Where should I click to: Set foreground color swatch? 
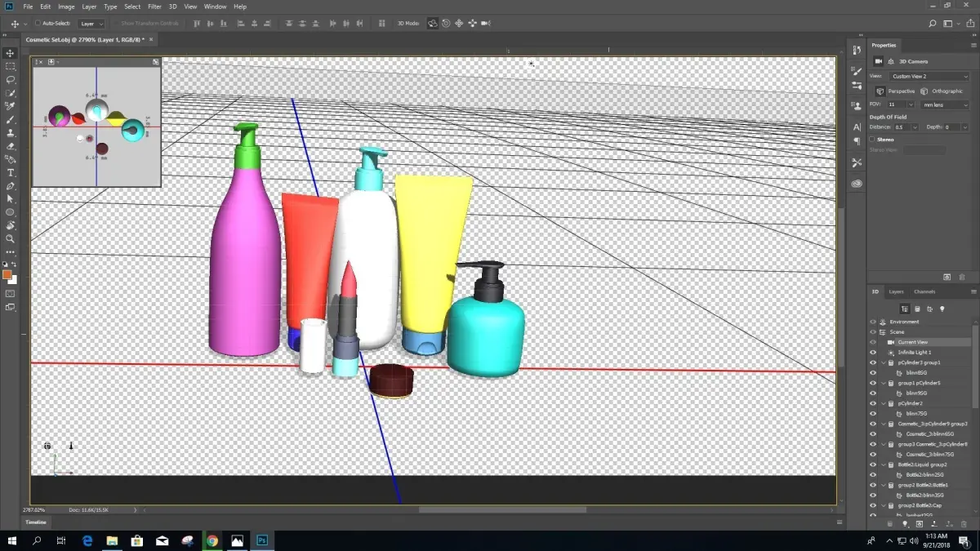[7, 275]
